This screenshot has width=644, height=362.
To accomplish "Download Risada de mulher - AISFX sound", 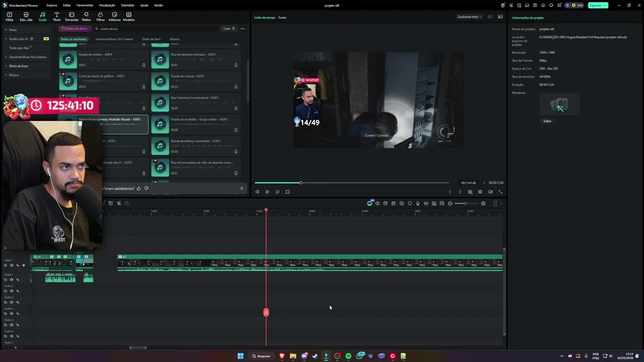I will pos(143,65).
